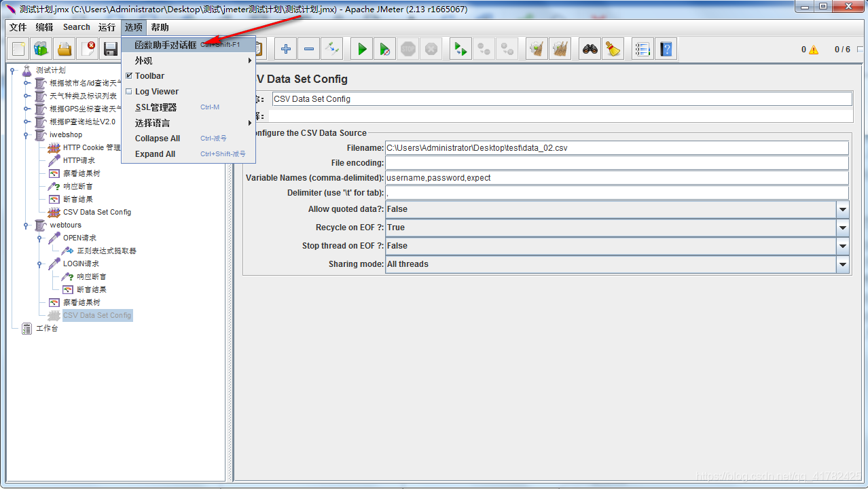This screenshot has width=868, height=489.
Task: Open the 文件 menu
Action: click(18, 27)
